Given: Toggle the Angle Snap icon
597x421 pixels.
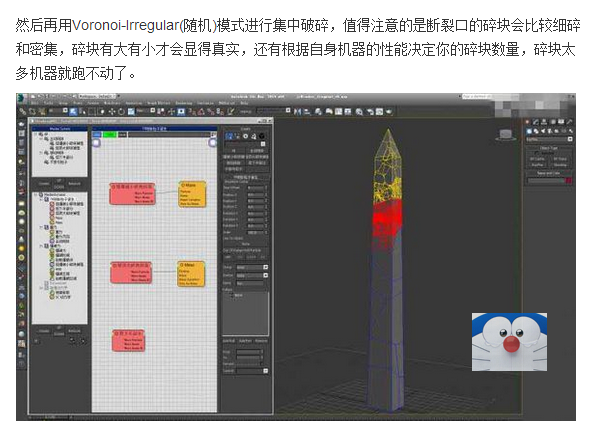Looking at the screenshot, I should (x=201, y=111).
